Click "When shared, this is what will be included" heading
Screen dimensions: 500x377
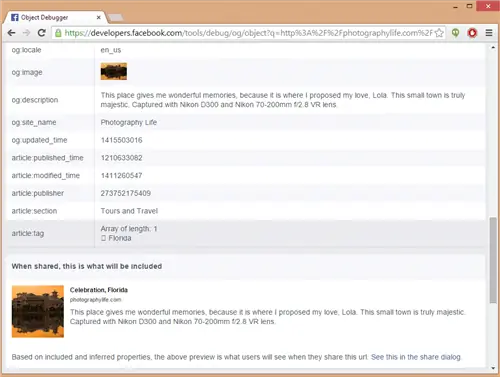point(87,266)
